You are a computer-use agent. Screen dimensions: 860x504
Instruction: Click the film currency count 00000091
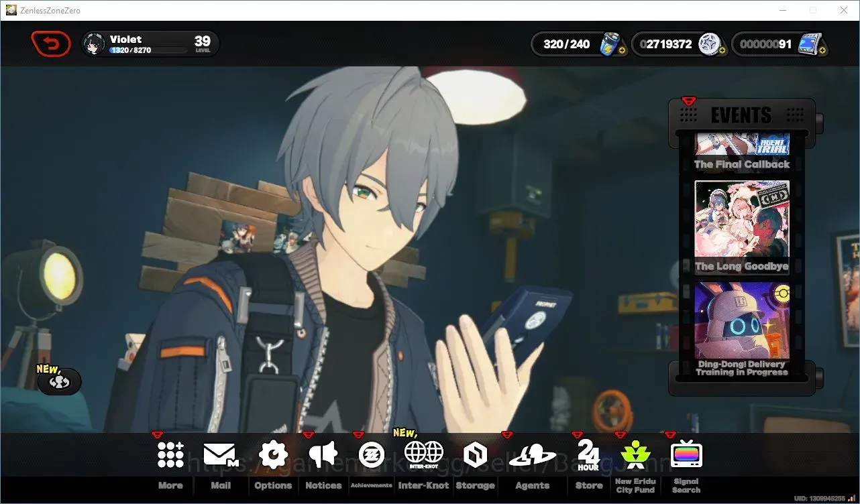point(765,44)
